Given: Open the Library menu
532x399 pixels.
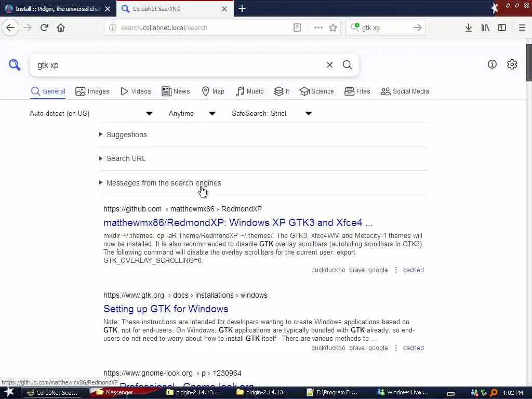Looking at the screenshot, I should (485, 28).
